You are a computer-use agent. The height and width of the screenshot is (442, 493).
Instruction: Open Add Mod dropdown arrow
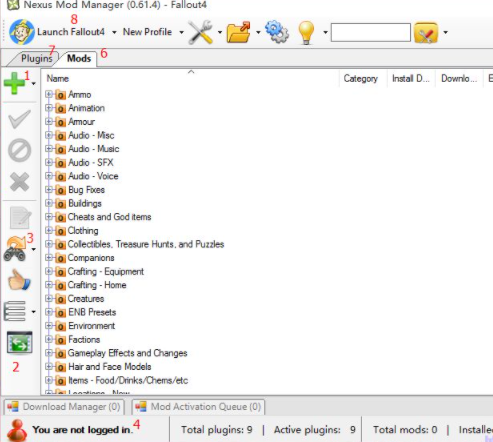click(x=34, y=84)
